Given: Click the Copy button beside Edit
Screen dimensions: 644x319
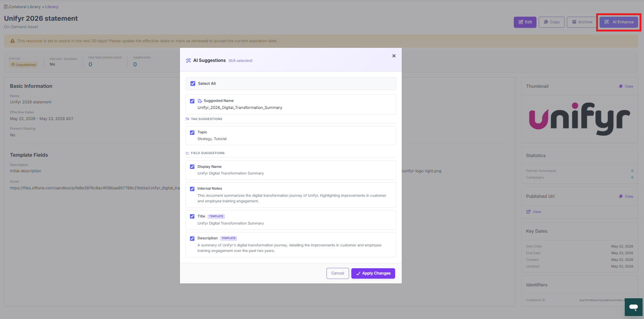Looking at the screenshot, I should [552, 22].
